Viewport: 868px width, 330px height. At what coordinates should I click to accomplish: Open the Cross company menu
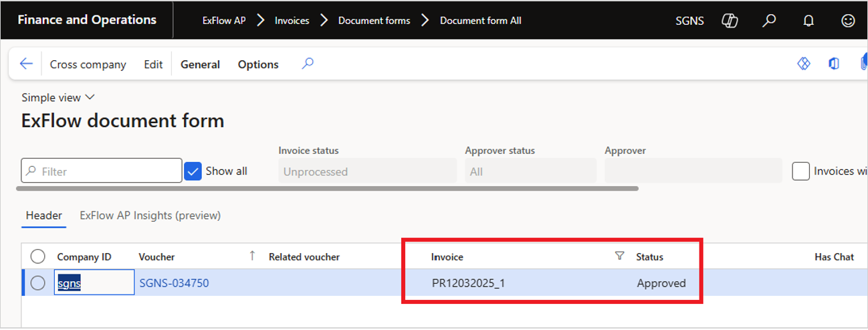coord(88,64)
